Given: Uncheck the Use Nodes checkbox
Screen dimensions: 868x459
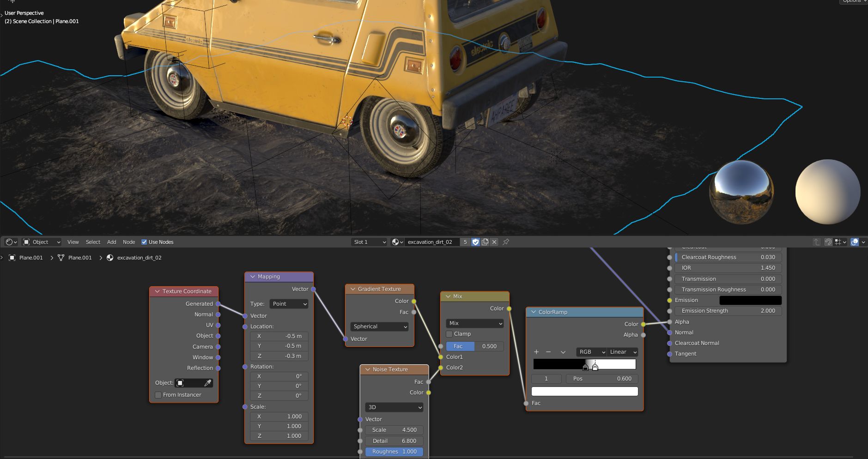Looking at the screenshot, I should click(x=144, y=242).
